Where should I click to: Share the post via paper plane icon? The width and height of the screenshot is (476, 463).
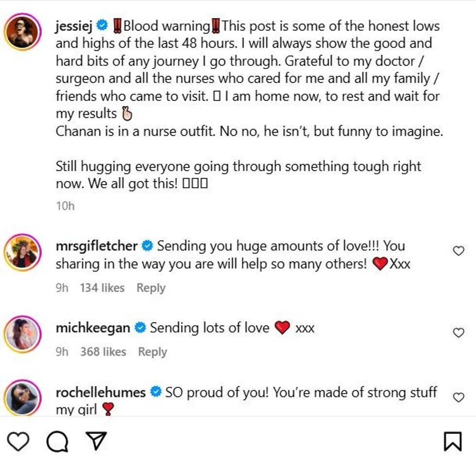(96, 441)
